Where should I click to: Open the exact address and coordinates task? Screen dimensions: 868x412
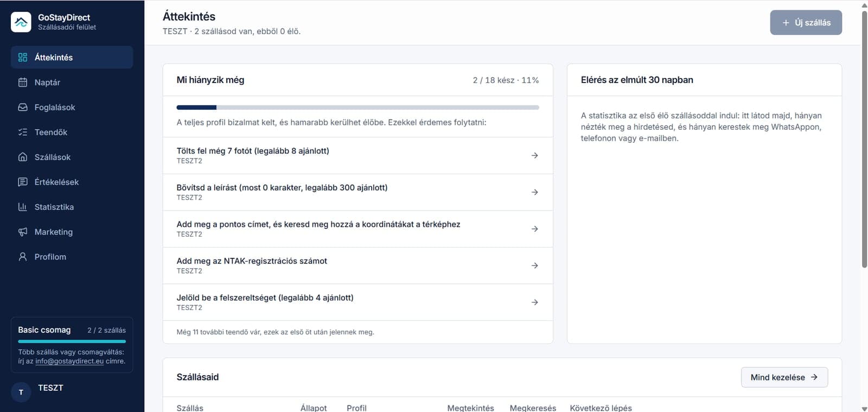(x=358, y=229)
